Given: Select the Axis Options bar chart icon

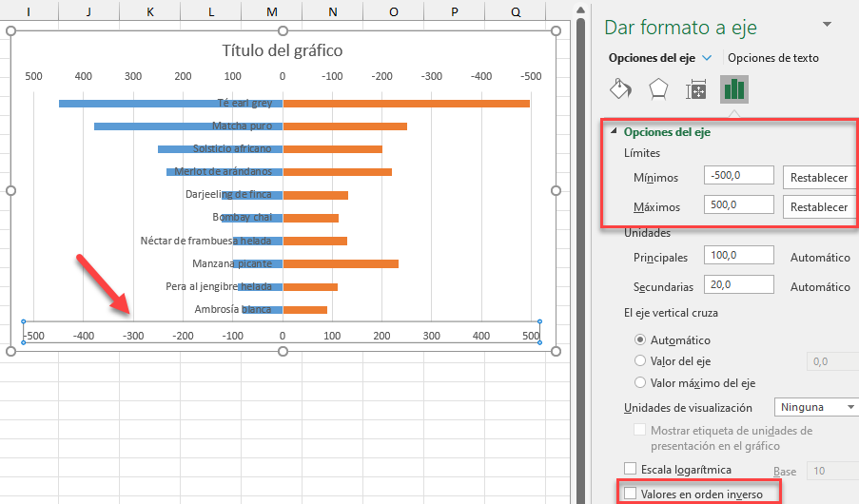Looking at the screenshot, I should pos(734,88).
